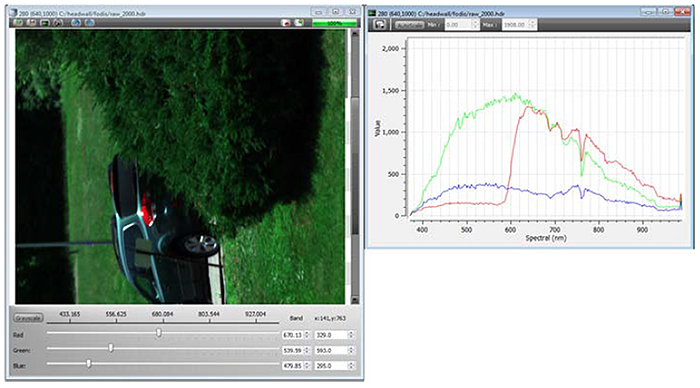Click the Green band slider handle

click(x=111, y=348)
